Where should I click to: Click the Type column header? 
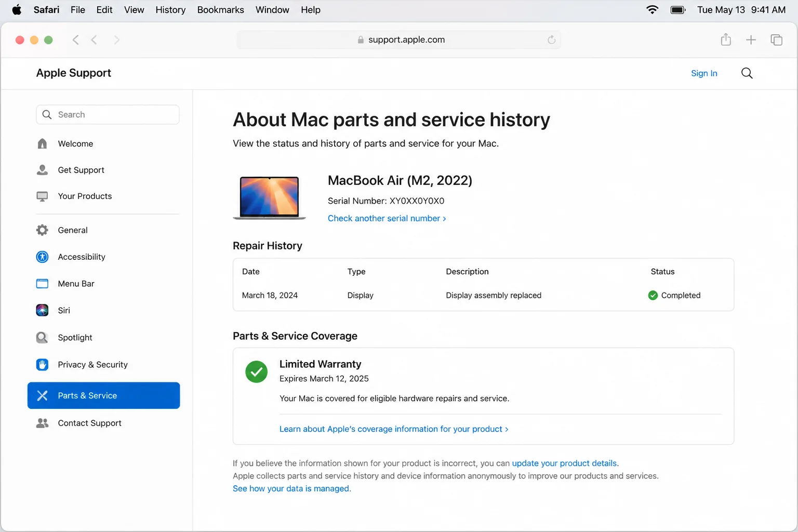click(356, 272)
